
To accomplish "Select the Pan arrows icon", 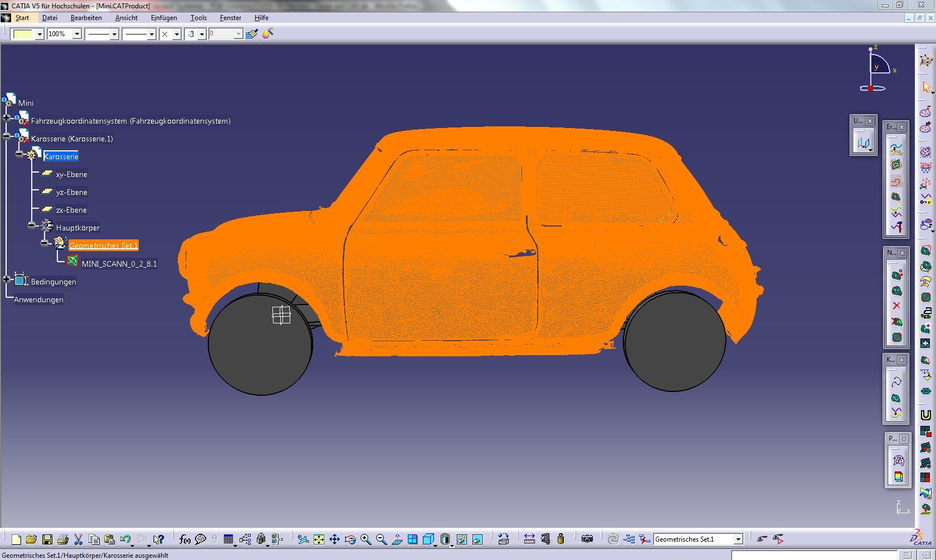I will point(334,539).
